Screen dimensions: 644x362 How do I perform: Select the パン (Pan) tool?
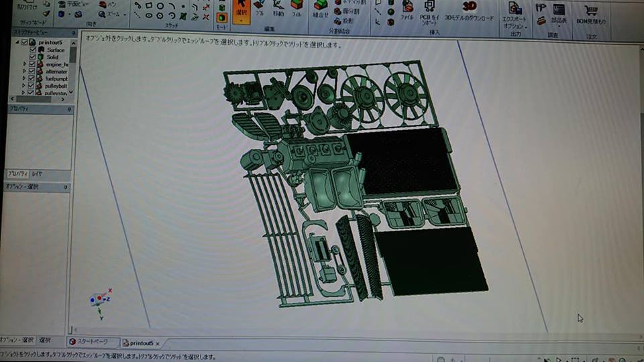tap(107, 5)
